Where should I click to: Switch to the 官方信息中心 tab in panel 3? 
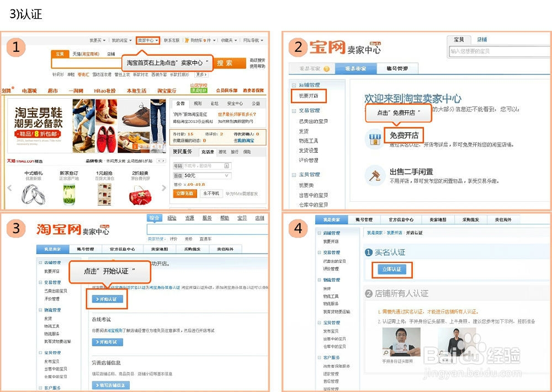click(122, 249)
